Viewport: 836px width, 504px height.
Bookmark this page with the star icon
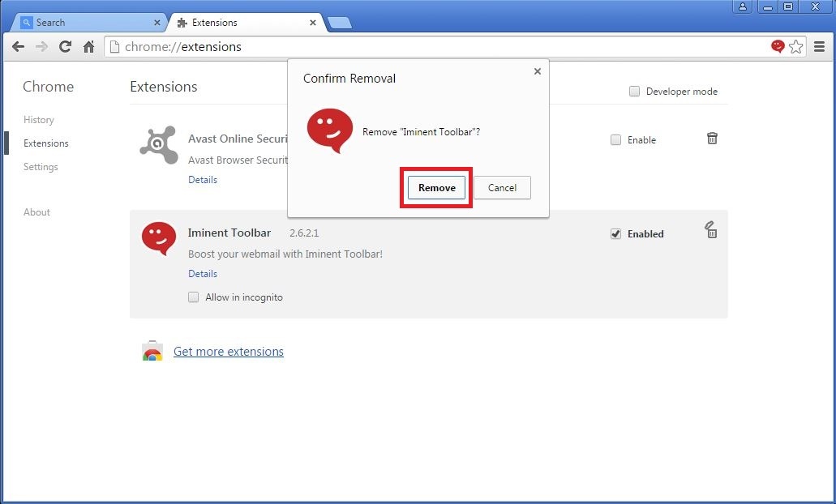point(796,47)
